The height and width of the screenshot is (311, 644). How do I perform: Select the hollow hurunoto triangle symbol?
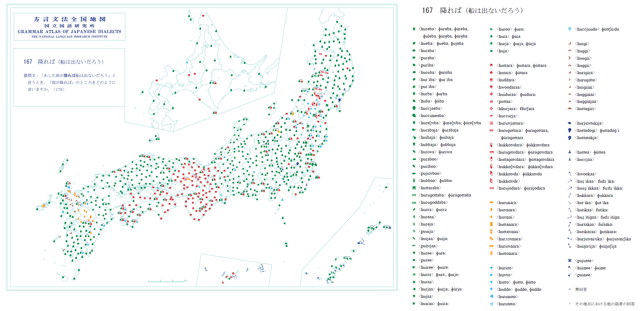[x=491, y=296]
